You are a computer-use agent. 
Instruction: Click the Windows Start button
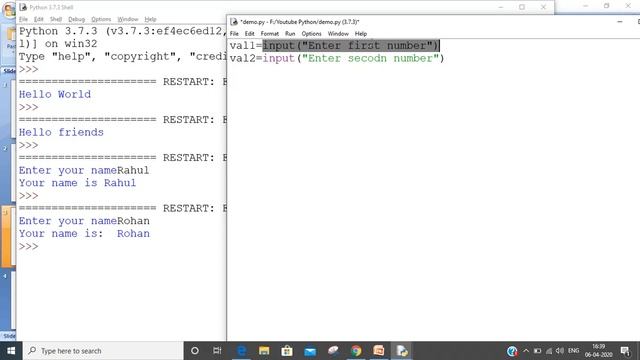[11, 351]
